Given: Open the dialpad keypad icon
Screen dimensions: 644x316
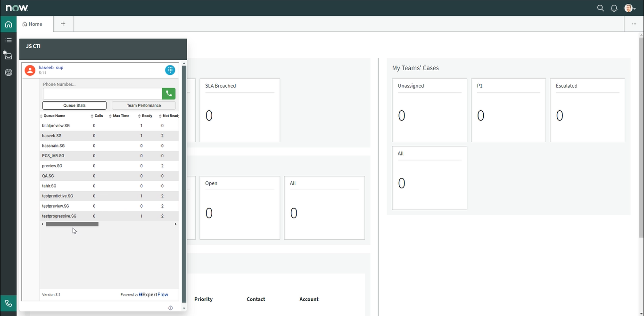Looking at the screenshot, I should 170,70.
